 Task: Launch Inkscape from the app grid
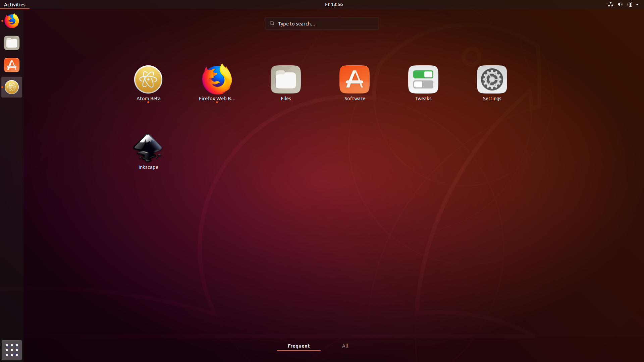[x=148, y=148]
